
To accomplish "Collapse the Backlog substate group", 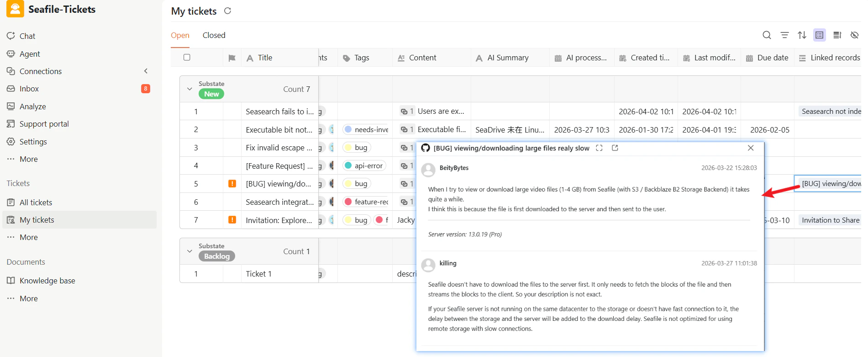I will [189, 251].
